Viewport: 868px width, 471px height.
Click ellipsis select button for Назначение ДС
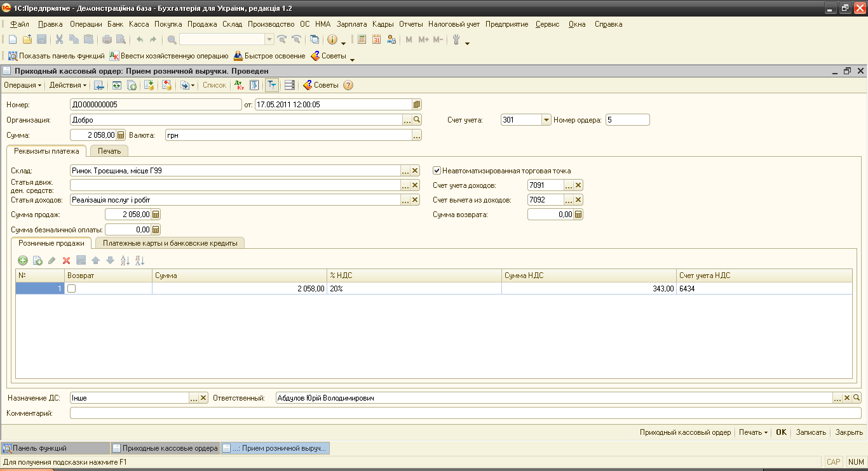[194, 398]
